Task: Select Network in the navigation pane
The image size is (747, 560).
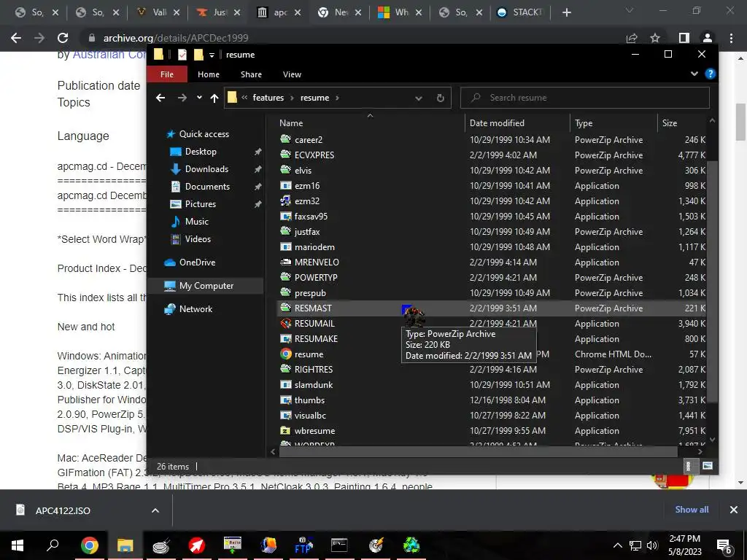Action: tap(196, 309)
